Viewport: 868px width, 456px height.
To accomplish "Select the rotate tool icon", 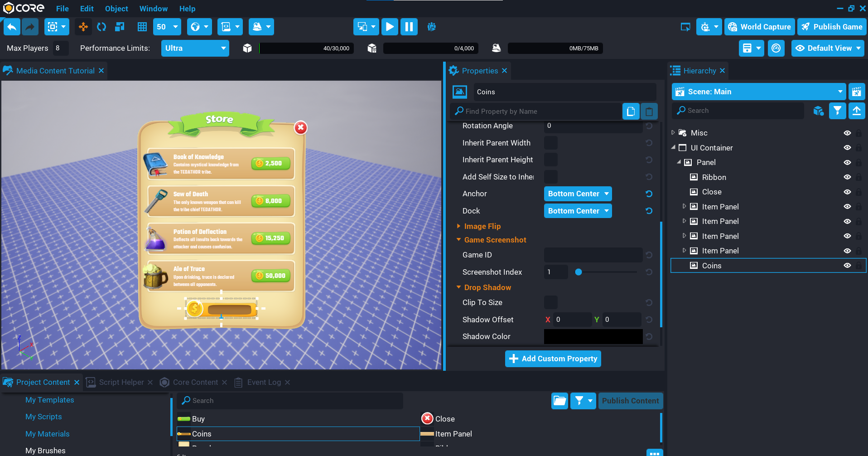I will [101, 27].
